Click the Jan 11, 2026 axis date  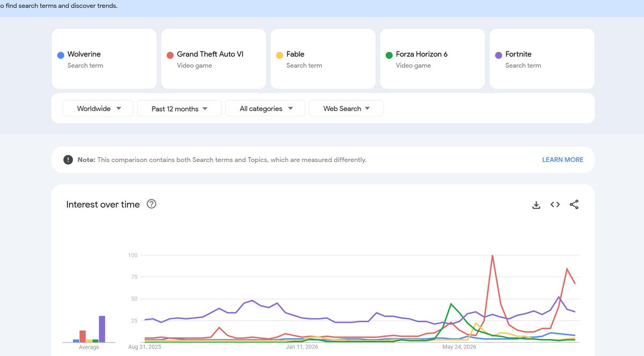click(x=302, y=347)
